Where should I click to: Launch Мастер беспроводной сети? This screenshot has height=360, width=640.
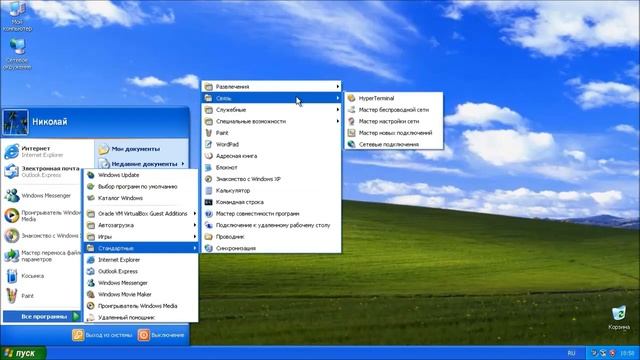pyautogui.click(x=393, y=110)
